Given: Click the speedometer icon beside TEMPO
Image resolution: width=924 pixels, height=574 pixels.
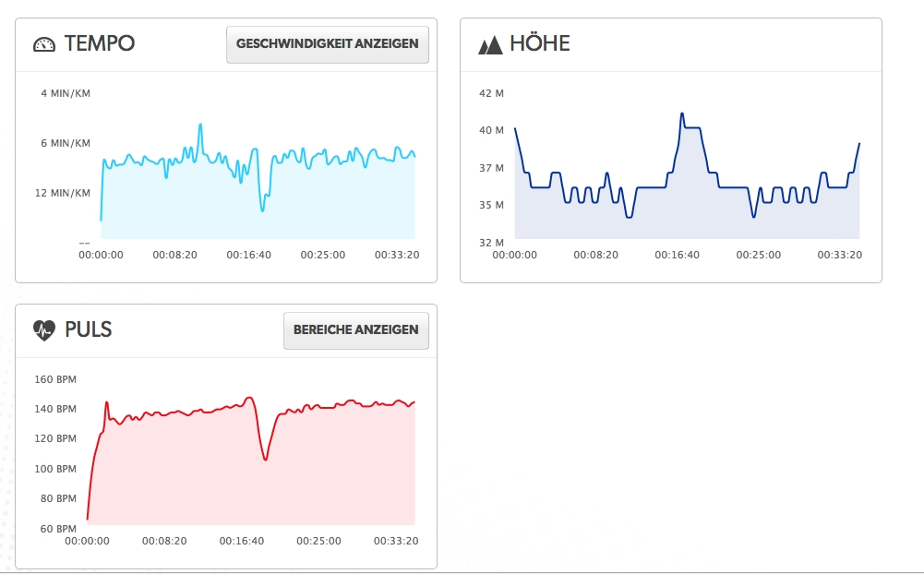Looking at the screenshot, I should 44,44.
